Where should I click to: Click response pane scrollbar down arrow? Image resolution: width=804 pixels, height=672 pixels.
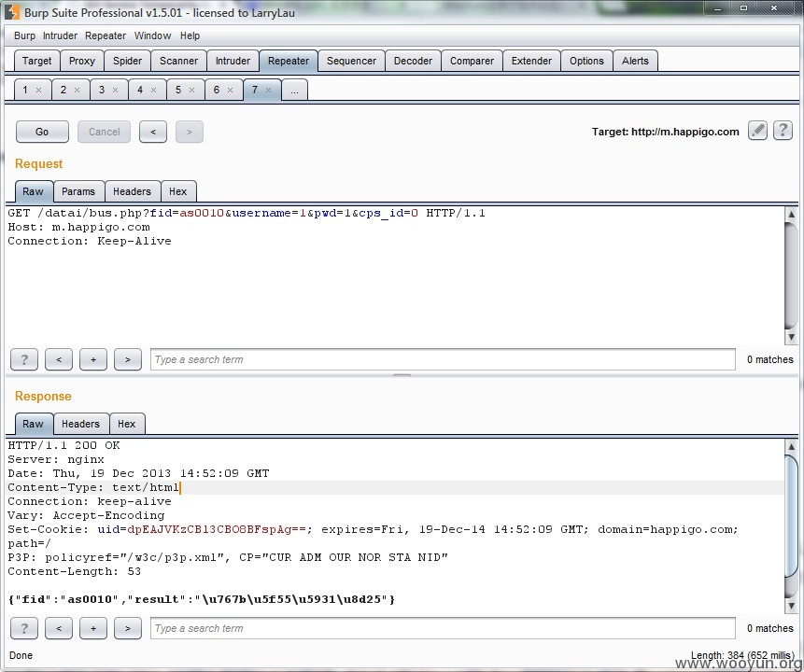(x=791, y=606)
